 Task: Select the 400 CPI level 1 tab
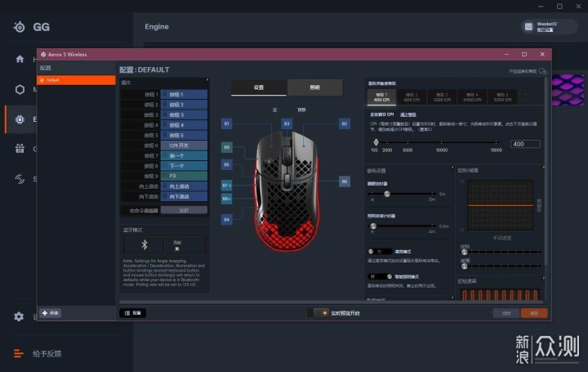point(381,97)
